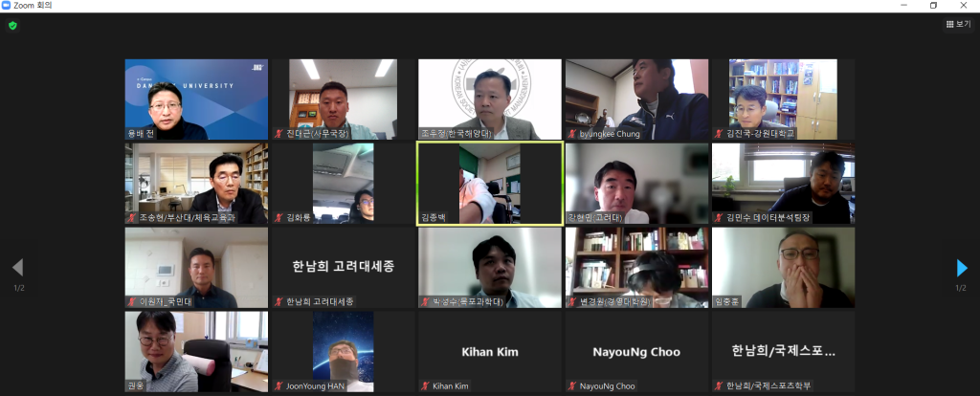Select the JoonYoung HAN space background tile
980x396 pixels.
point(344,352)
